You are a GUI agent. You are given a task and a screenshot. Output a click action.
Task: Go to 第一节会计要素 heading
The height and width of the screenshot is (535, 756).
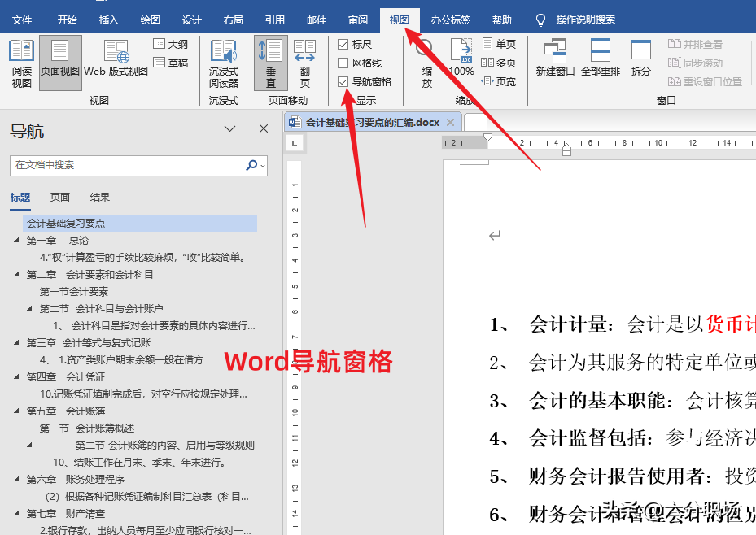coord(74,291)
